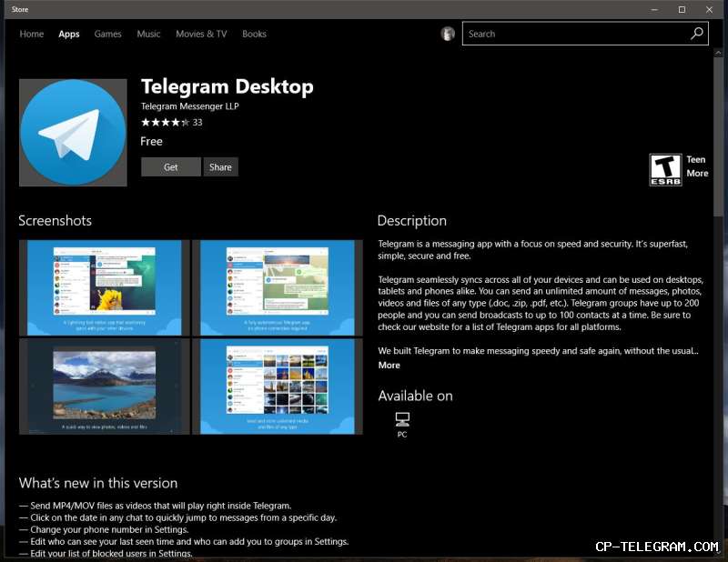Click the Windows Store hamburger area near Home

point(32,34)
